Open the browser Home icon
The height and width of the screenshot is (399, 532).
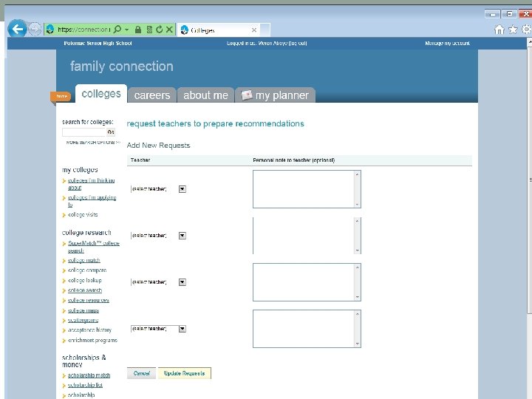tap(499, 30)
